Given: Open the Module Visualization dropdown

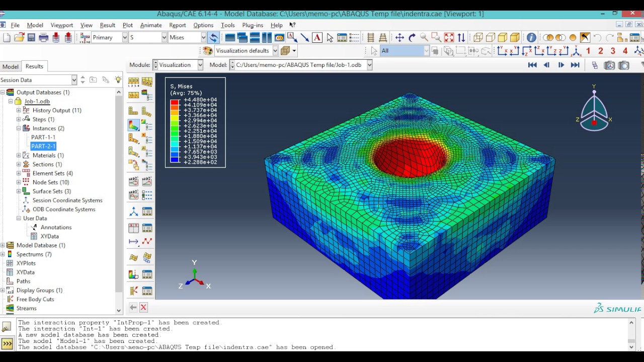Looking at the screenshot, I should click(x=200, y=65).
